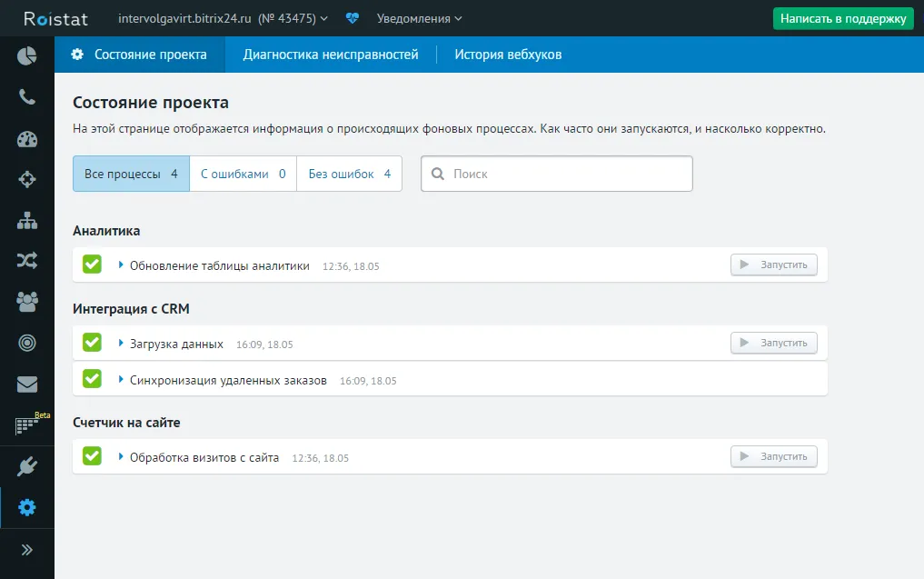This screenshot has height=579, width=924.
Task: Filter by С ошибками processes
Action: [x=243, y=174]
